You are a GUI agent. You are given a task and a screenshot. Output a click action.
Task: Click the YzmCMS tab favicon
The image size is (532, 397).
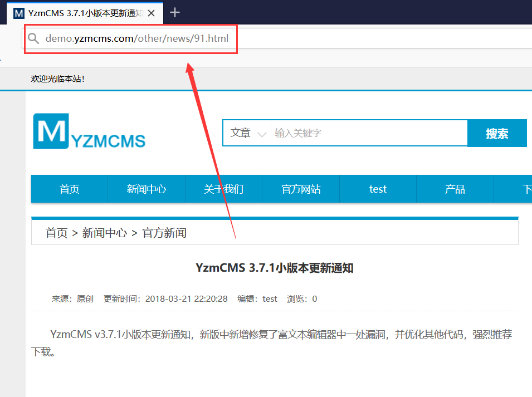point(18,13)
